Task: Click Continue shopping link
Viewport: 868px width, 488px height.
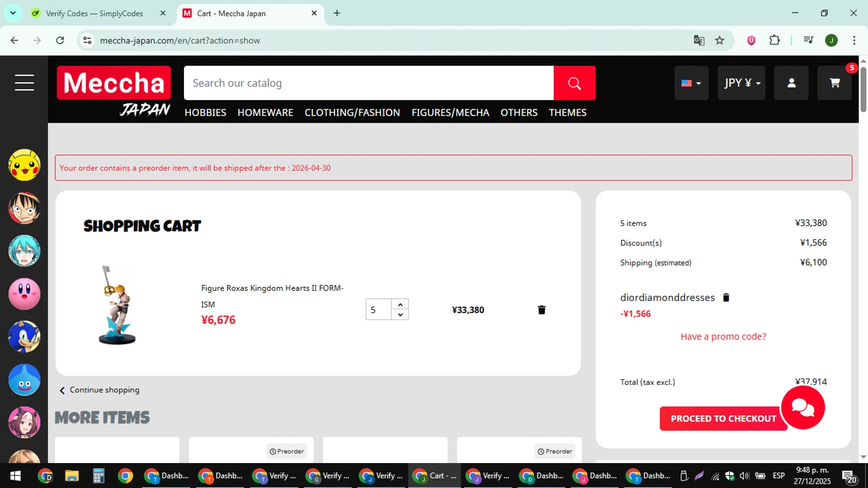Action: [x=100, y=390]
